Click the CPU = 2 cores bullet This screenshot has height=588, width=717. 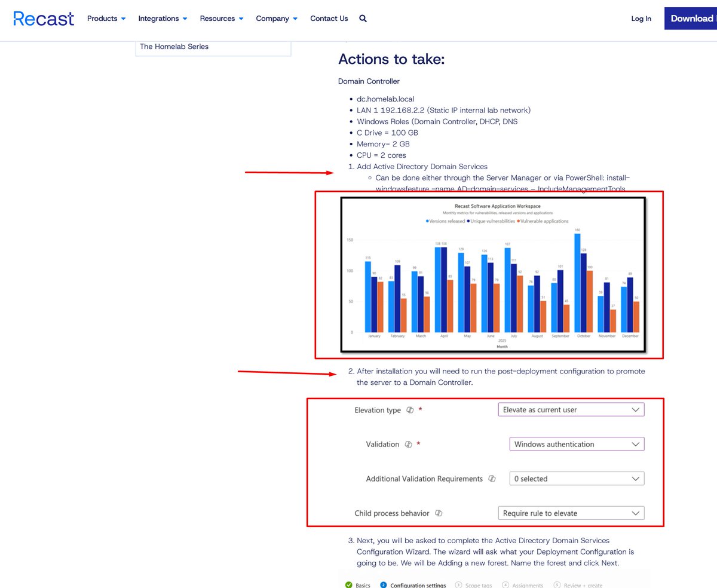click(x=381, y=156)
